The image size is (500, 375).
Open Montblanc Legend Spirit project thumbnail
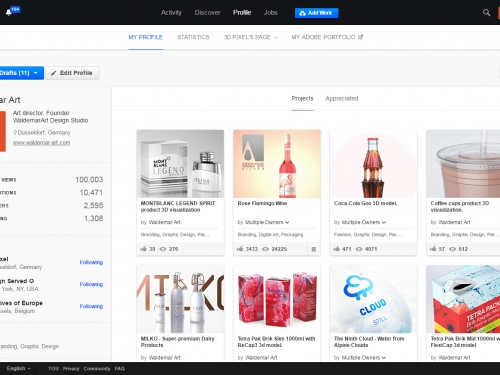coord(180,164)
